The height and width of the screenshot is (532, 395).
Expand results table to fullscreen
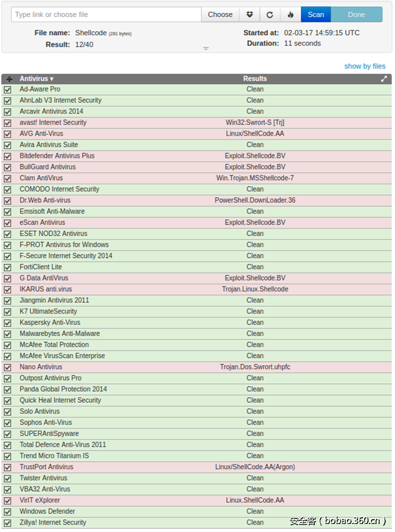pyautogui.click(x=384, y=79)
